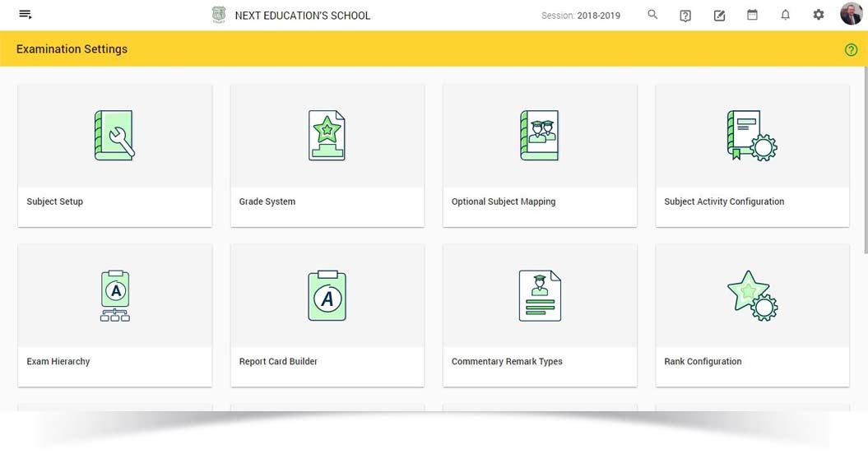Click the edit note icon in header
Screen dimensions: 868x454
[719, 16]
